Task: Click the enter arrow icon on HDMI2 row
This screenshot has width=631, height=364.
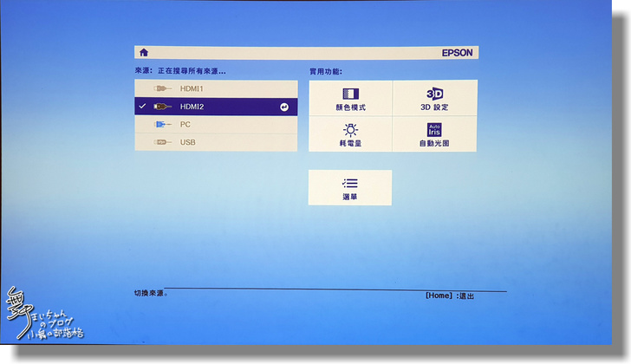Action: pyautogui.click(x=284, y=107)
